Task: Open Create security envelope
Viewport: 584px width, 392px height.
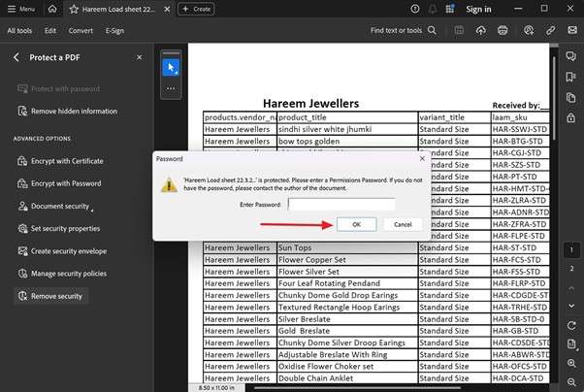Action: [x=62, y=251]
